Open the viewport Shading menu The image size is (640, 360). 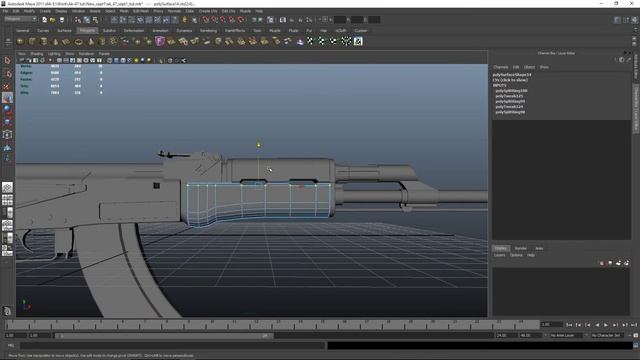click(37, 53)
